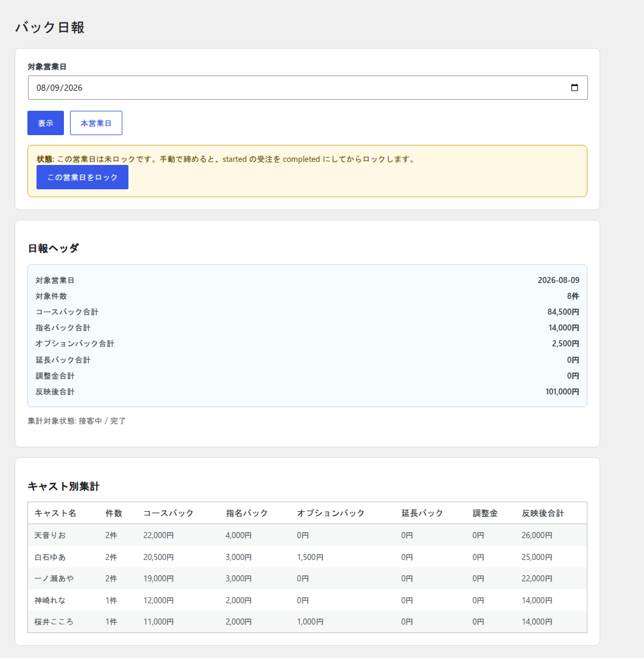Click the 指名バック合計 label
644x658 pixels.
pyautogui.click(x=63, y=327)
